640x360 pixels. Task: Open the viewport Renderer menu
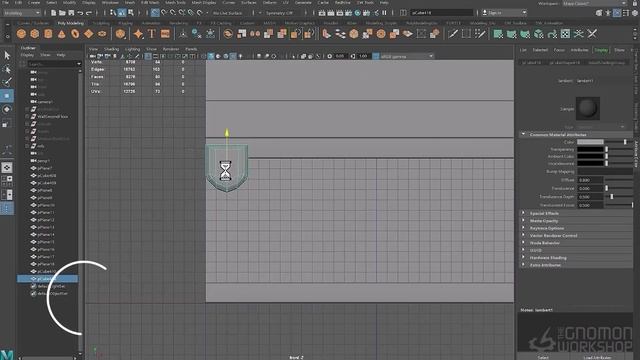(x=171, y=49)
